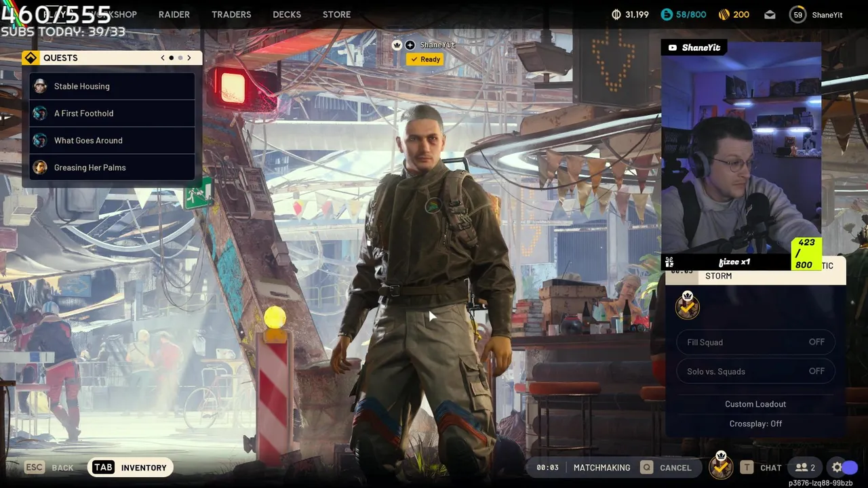Open the WORKSHOP tab

click(114, 14)
